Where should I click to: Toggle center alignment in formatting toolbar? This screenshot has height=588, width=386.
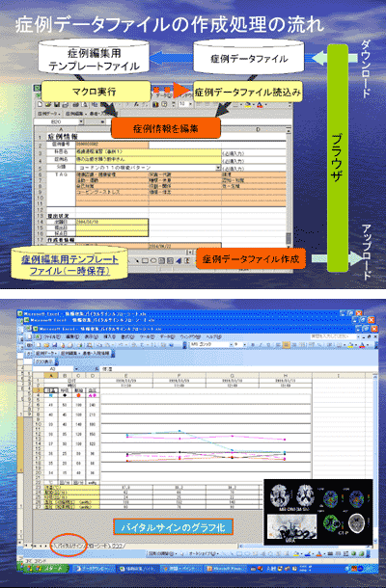[286, 345]
